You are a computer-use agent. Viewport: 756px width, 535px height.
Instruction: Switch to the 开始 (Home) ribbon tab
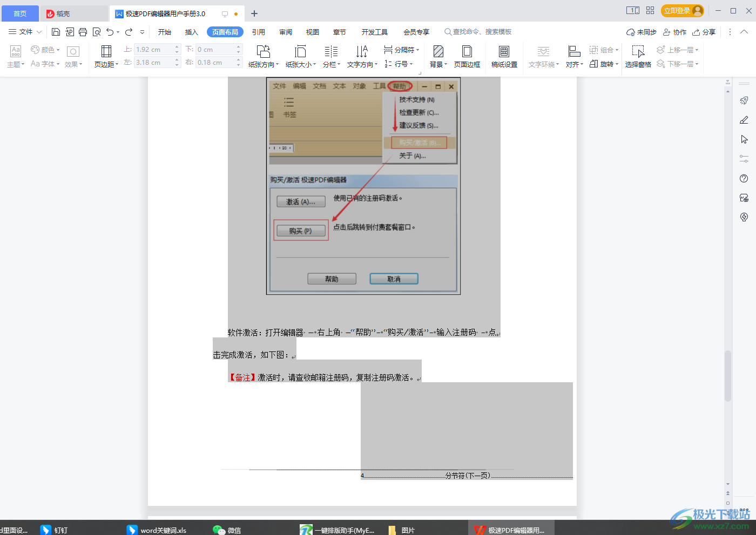pos(165,32)
